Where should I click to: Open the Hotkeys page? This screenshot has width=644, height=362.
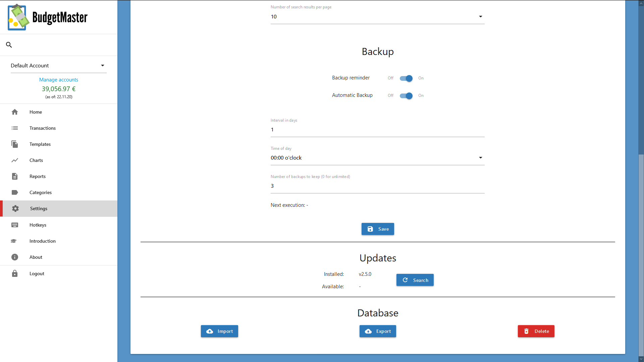pyautogui.click(x=59, y=225)
